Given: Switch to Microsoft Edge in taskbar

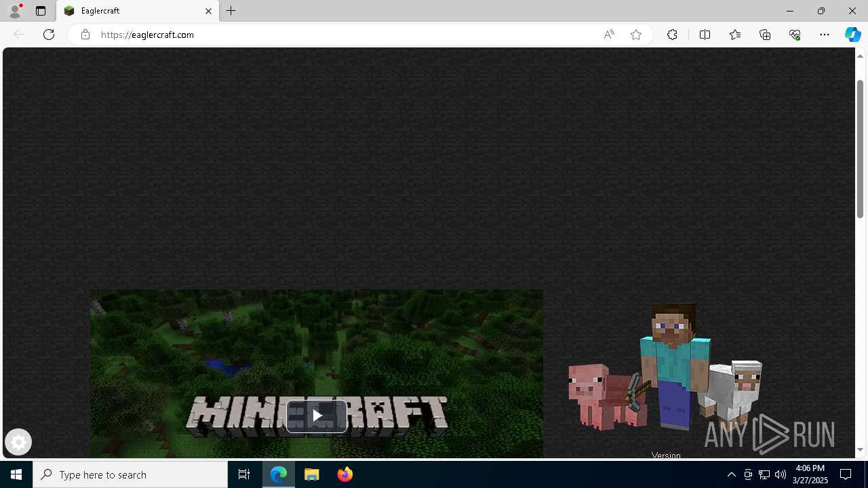Looking at the screenshot, I should (279, 474).
